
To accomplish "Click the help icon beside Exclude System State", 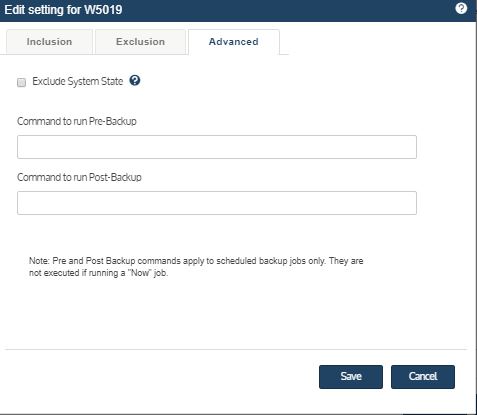I will coord(135,80).
